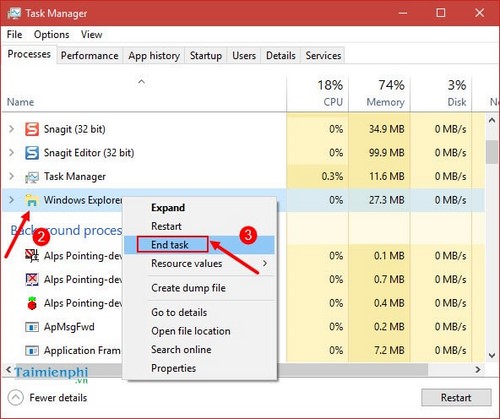Image resolution: width=500 pixels, height=419 pixels.
Task: Switch to the Details tab
Action: 281,55
